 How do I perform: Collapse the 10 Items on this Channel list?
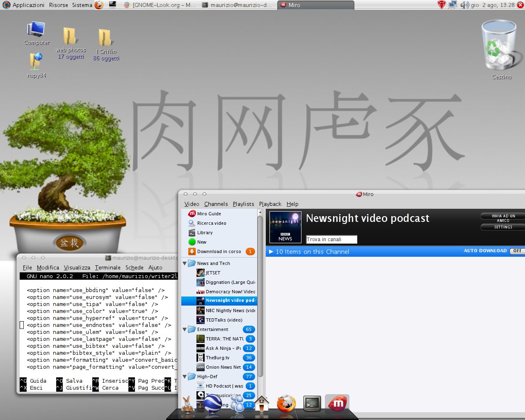coord(271,251)
